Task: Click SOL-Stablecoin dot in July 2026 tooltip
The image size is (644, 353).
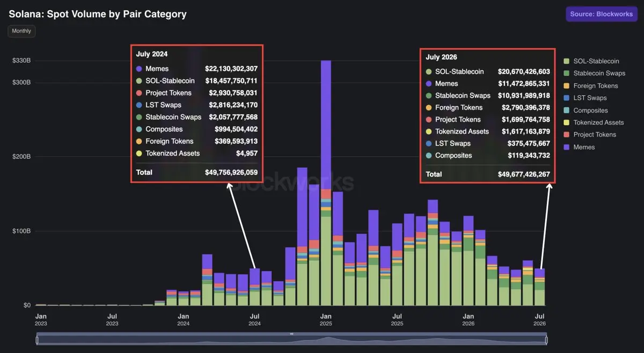Action: tap(429, 71)
